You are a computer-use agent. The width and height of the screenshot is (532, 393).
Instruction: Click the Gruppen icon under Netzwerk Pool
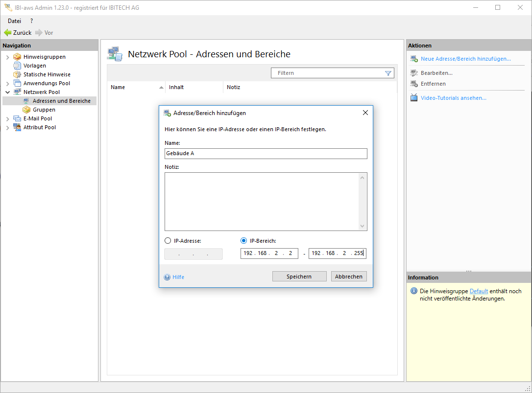pos(26,110)
